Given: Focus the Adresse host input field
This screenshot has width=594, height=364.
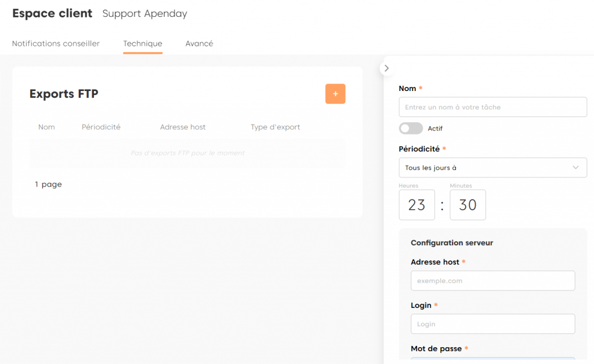Looking at the screenshot, I should coord(492,281).
